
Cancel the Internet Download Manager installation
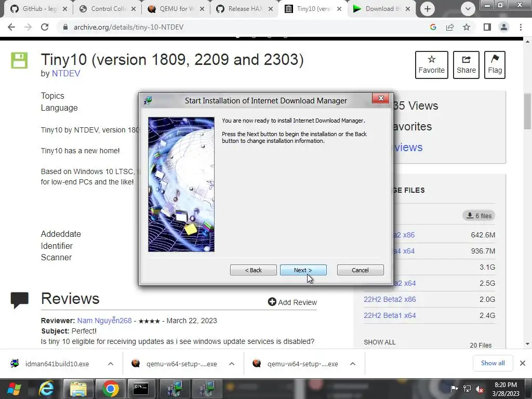[361, 270]
